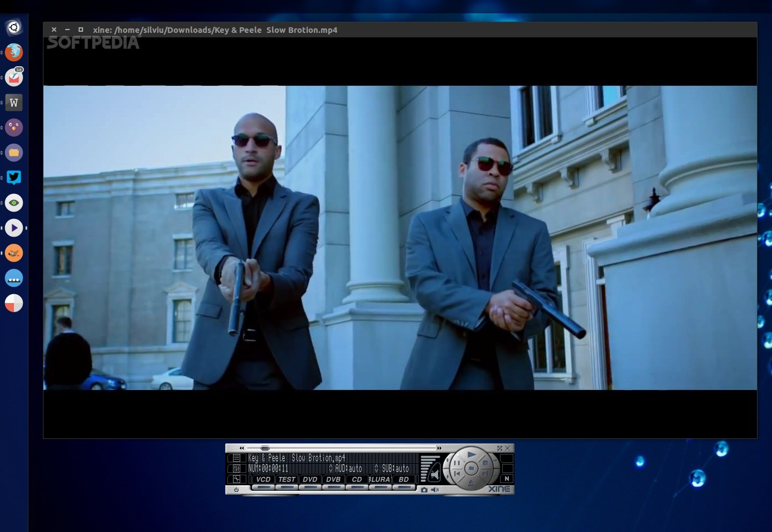Select DVB input source button
This screenshot has height=532, width=772.
click(334, 480)
